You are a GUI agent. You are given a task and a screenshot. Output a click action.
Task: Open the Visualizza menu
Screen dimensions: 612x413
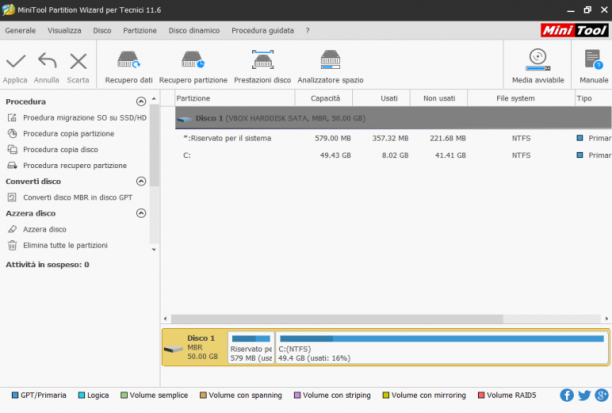pyautogui.click(x=64, y=30)
